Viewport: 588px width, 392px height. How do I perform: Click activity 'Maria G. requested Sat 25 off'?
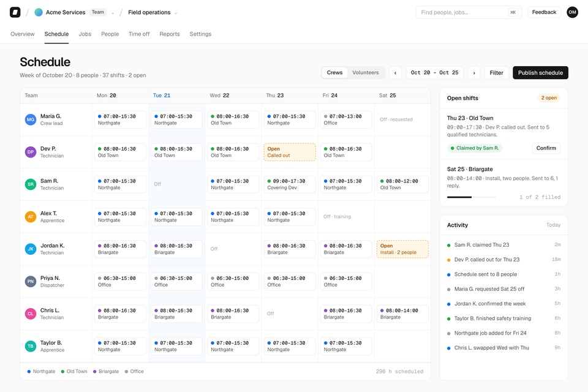503,289
